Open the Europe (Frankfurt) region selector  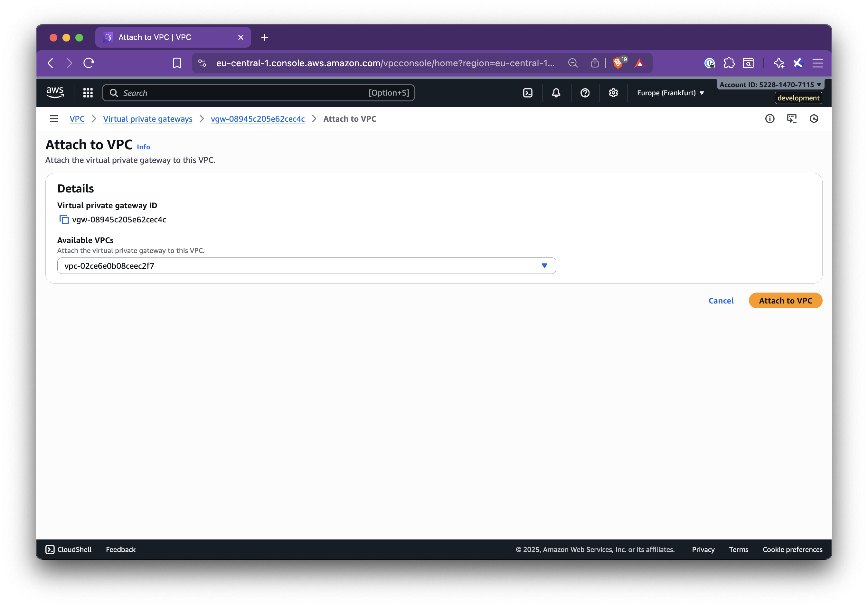(x=670, y=93)
